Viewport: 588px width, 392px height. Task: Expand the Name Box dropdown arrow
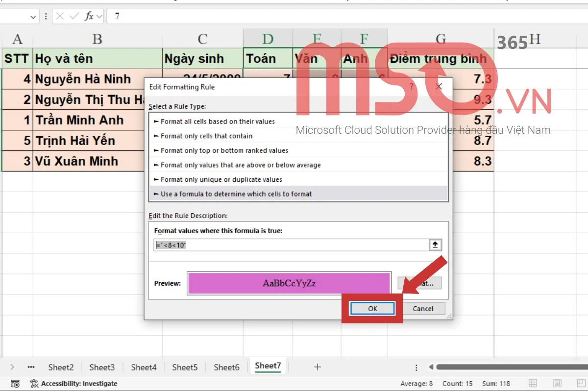pos(33,16)
